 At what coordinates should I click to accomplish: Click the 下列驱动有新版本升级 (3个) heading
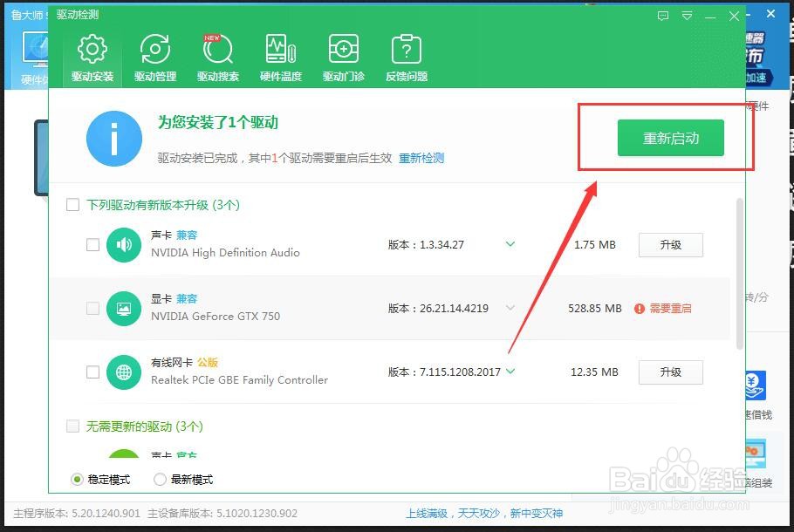163,204
